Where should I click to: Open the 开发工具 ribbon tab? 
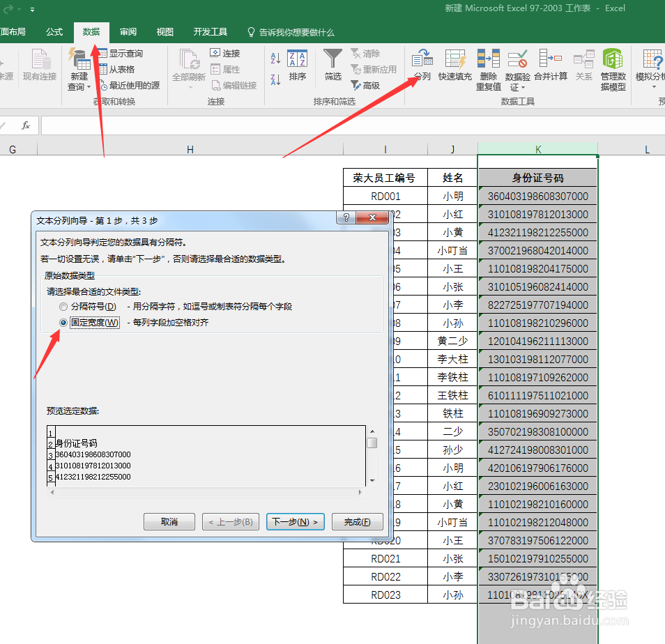(211, 32)
